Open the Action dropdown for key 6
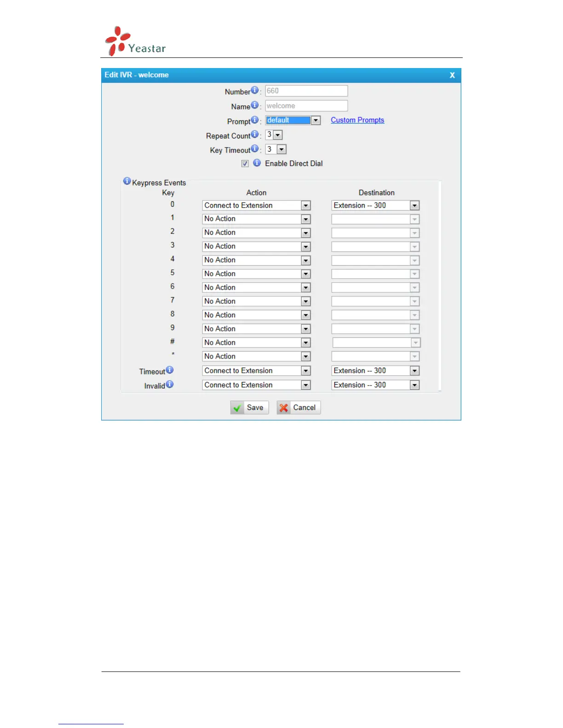This screenshot has width=563, height=728. (256, 288)
